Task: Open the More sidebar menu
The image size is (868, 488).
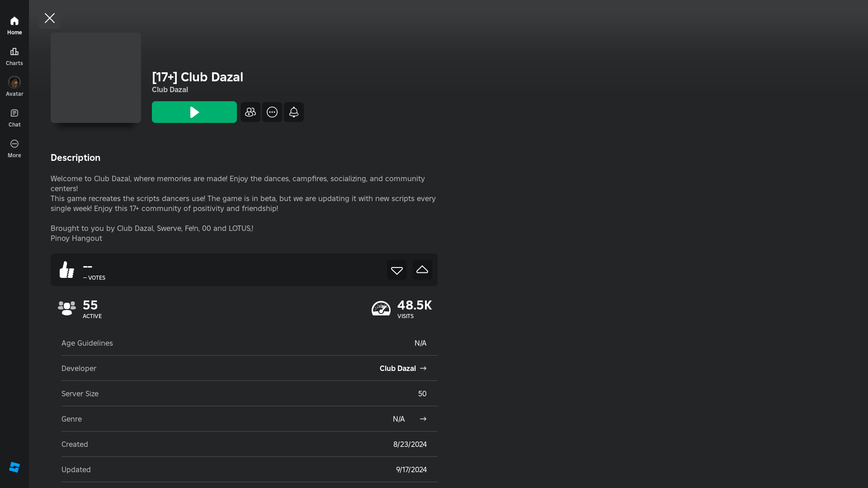Action: [x=14, y=148]
